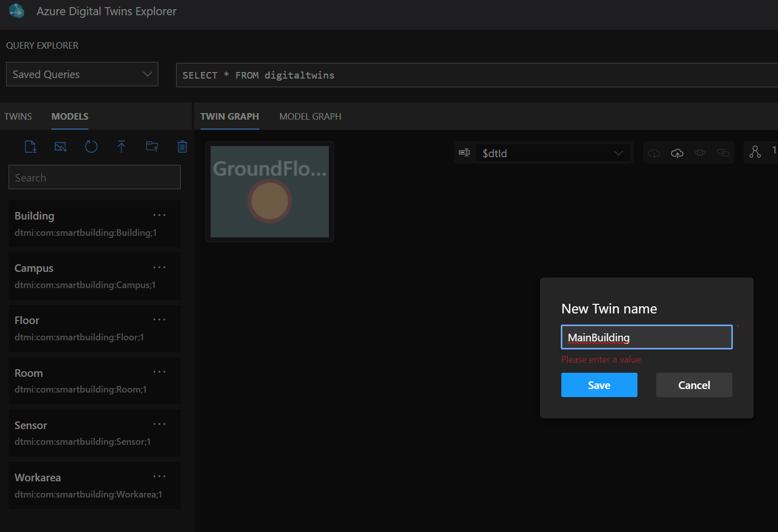Click the dimmed cloud download graph icon

tap(654, 153)
